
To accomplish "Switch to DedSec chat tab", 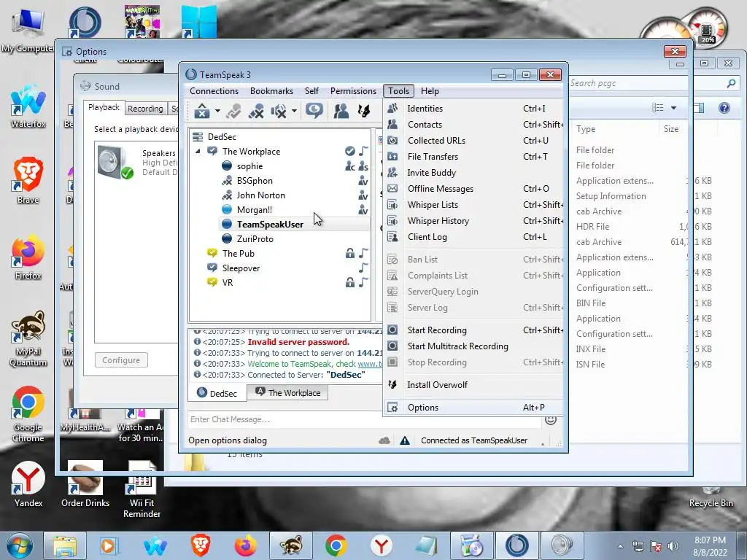I will click(217, 393).
